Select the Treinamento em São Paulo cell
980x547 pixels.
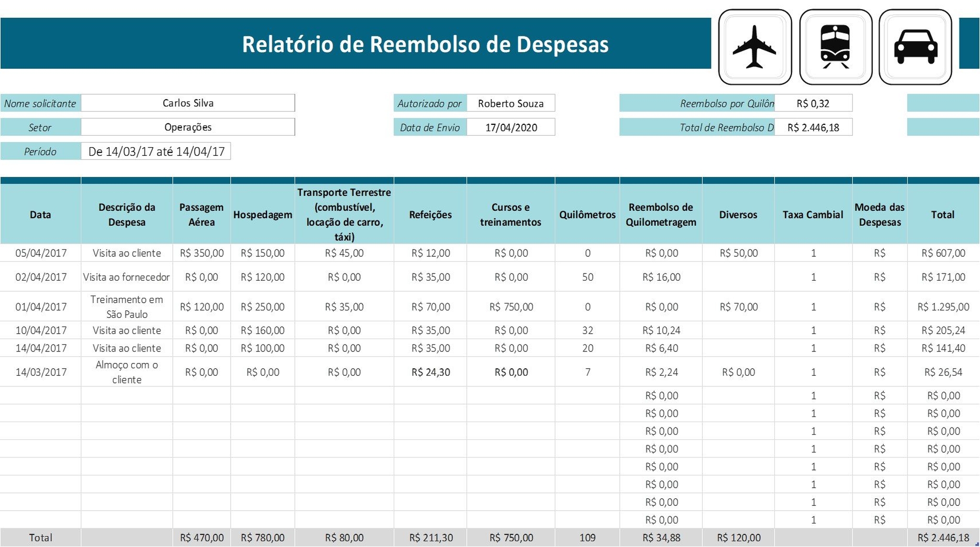click(x=127, y=306)
